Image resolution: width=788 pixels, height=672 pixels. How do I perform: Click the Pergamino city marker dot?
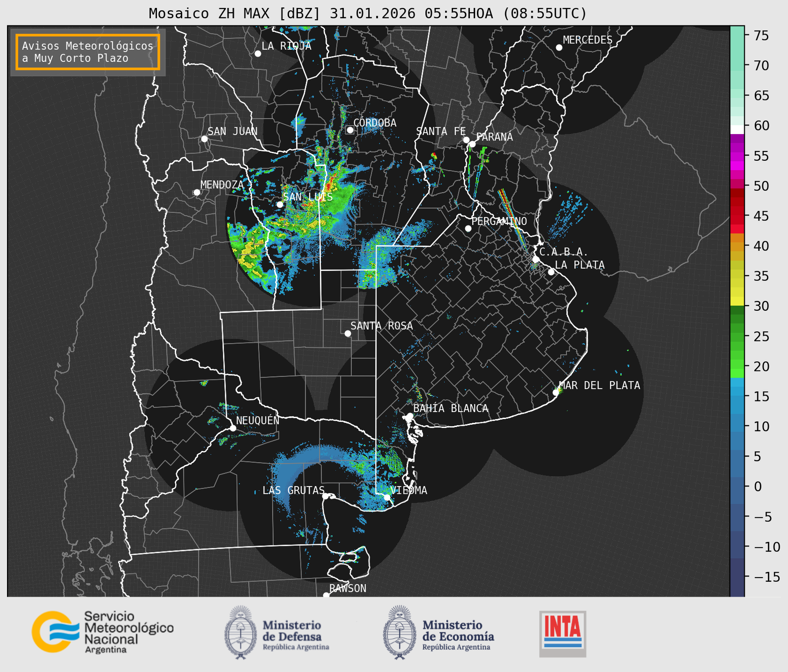click(x=468, y=229)
